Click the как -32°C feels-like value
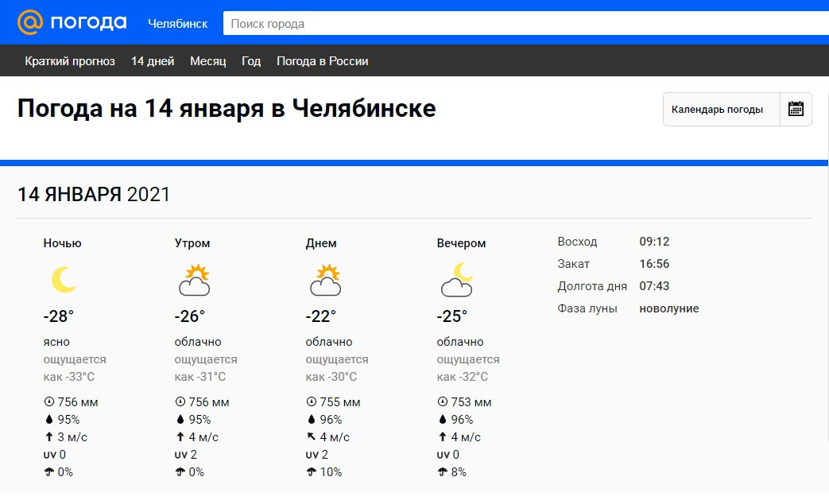This screenshot has width=829, height=504. pyautogui.click(x=463, y=377)
